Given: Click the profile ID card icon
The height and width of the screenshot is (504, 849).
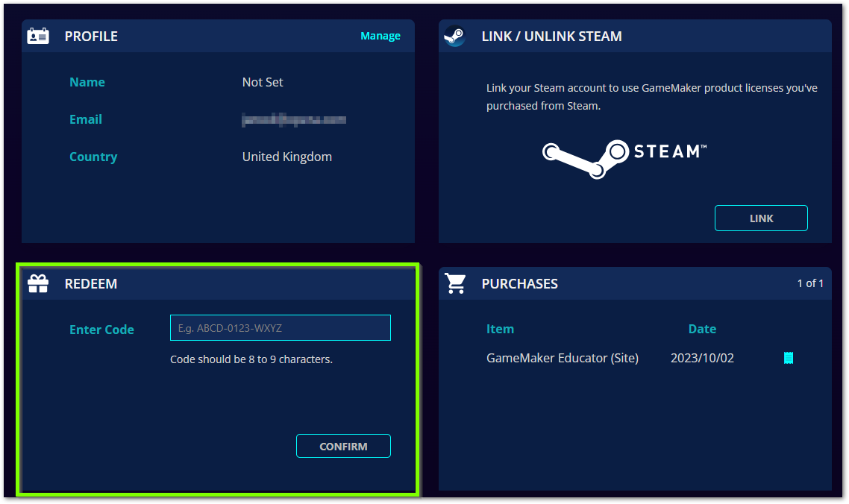Looking at the screenshot, I should click(x=38, y=36).
